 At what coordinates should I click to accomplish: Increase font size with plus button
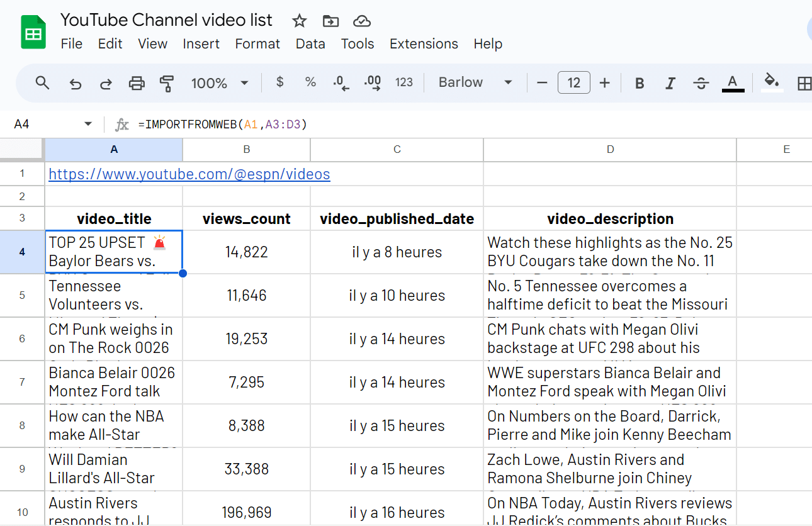(605, 83)
